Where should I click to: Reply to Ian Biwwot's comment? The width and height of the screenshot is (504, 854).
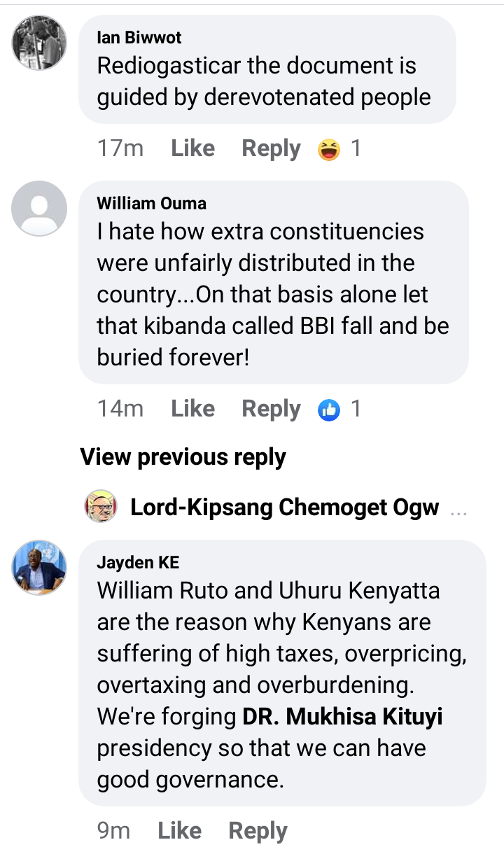pos(271,148)
